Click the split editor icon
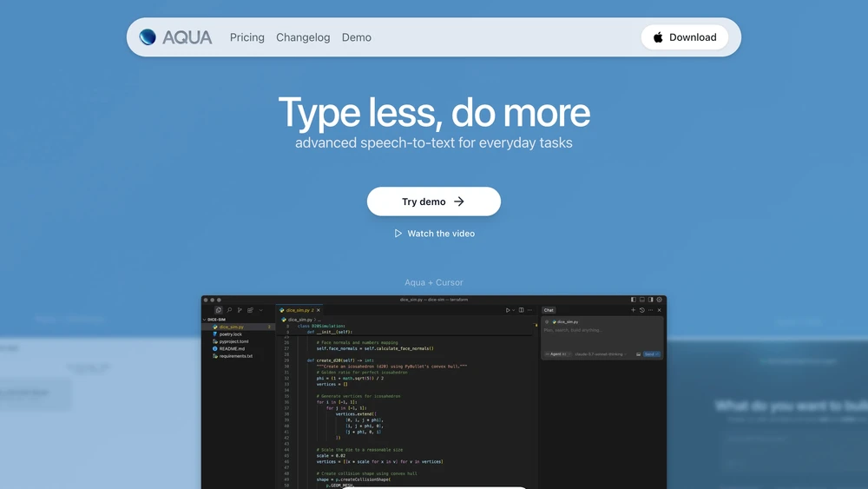This screenshot has height=489, width=868. [521, 310]
